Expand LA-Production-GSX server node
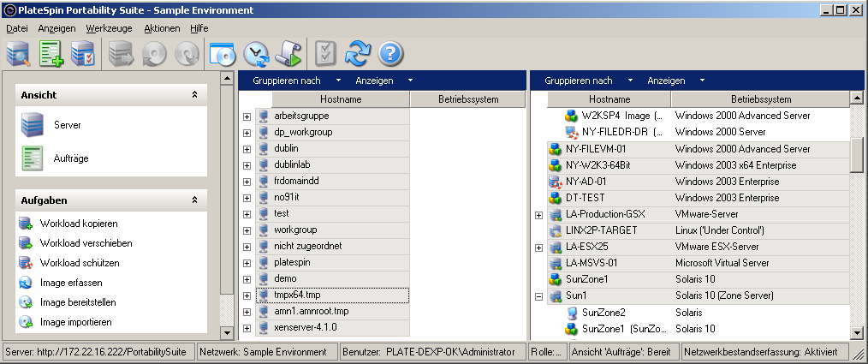 pyautogui.click(x=538, y=215)
